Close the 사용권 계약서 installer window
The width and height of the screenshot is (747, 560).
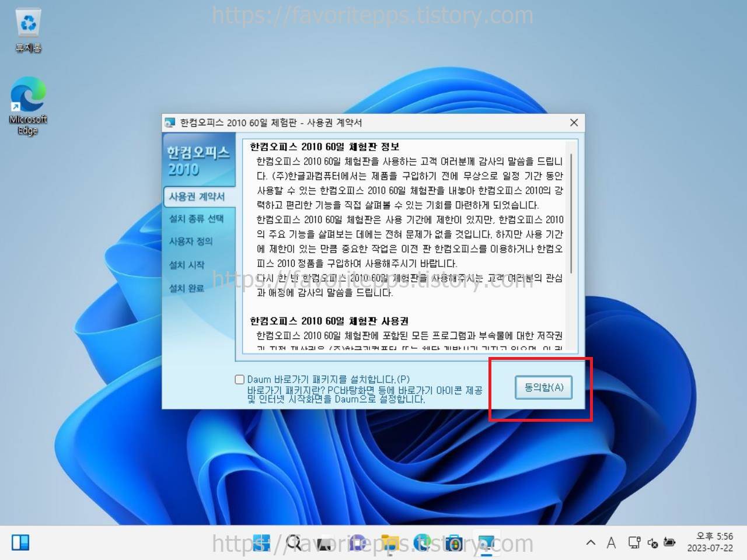[x=574, y=123]
